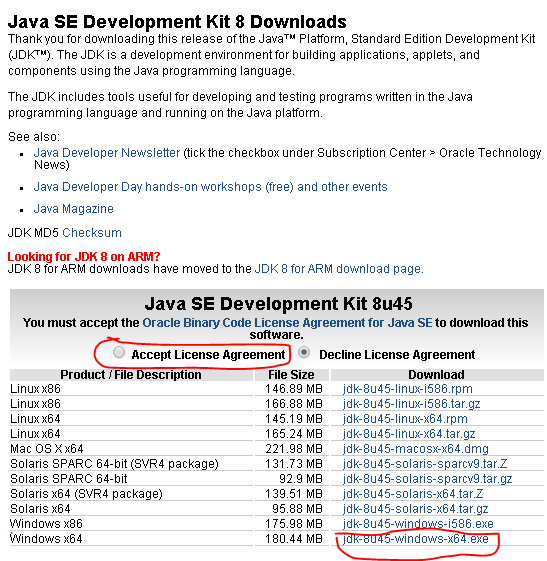Click the Windows x86 row label
547x561 pixels.
click(46, 524)
